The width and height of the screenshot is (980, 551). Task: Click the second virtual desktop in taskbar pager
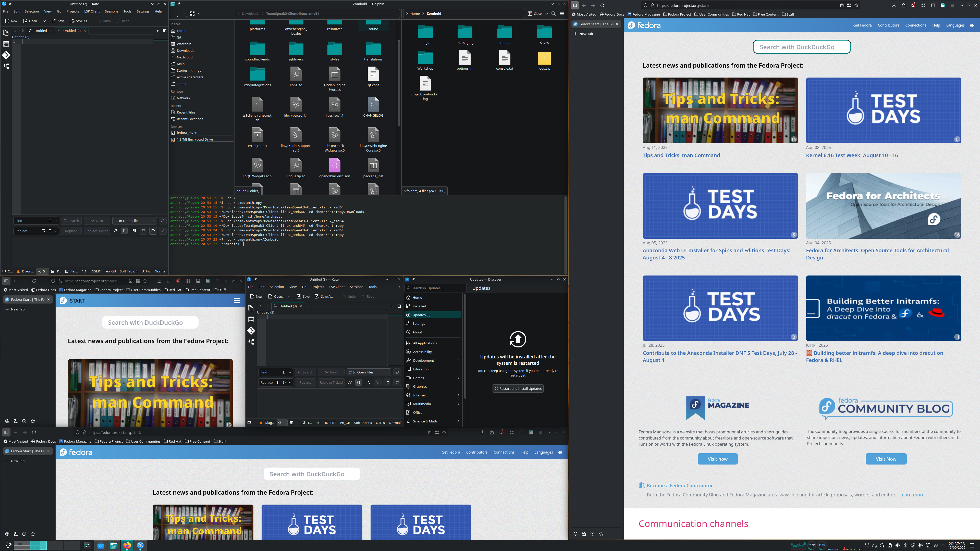(39, 545)
